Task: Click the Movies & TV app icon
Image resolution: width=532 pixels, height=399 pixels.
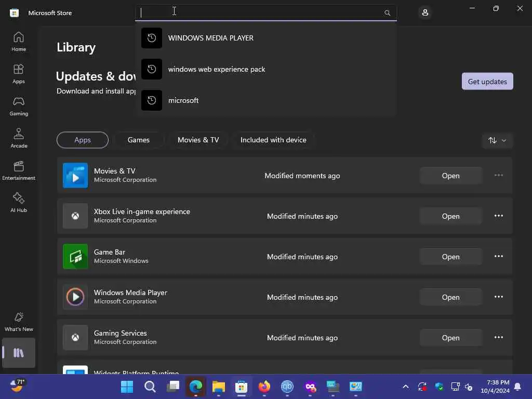Action: tap(75, 176)
